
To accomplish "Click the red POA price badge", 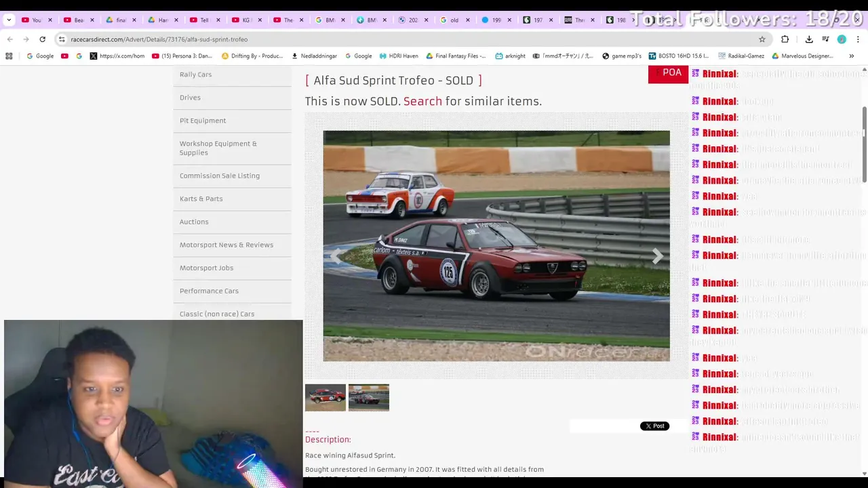I will [x=668, y=75].
